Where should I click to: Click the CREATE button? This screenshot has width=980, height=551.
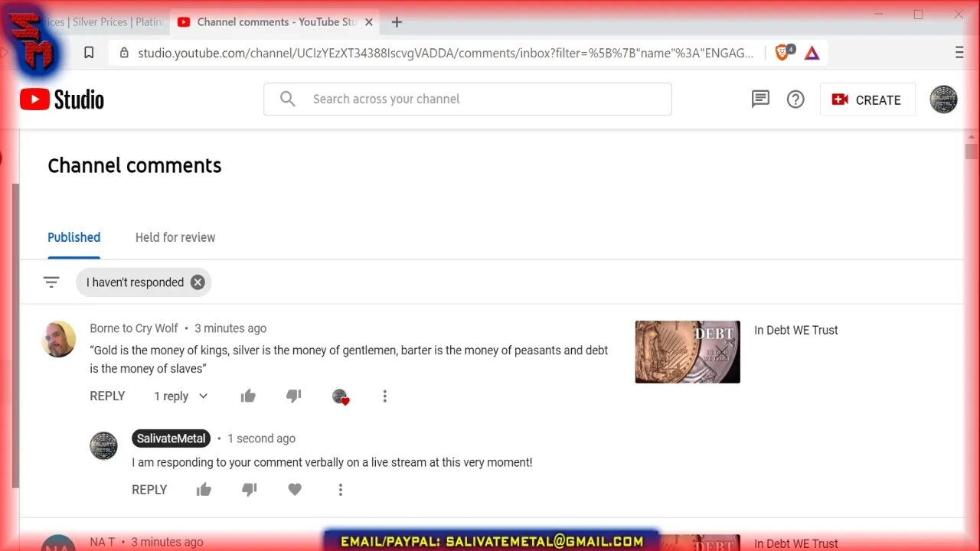point(867,99)
